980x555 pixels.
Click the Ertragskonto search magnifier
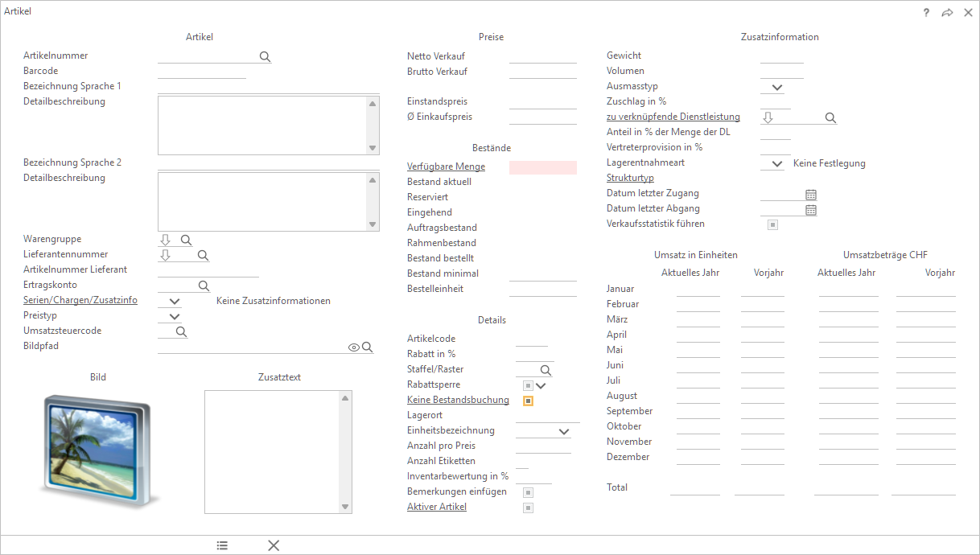click(x=204, y=286)
